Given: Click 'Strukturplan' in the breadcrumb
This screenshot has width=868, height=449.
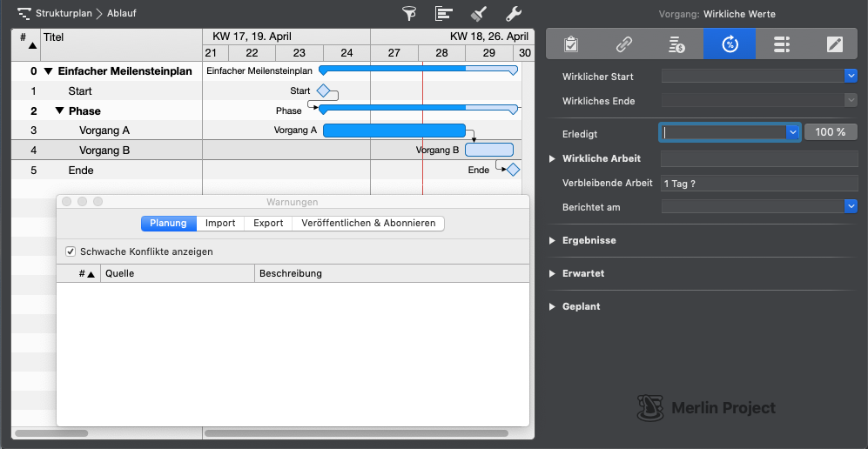Looking at the screenshot, I should click(64, 14).
